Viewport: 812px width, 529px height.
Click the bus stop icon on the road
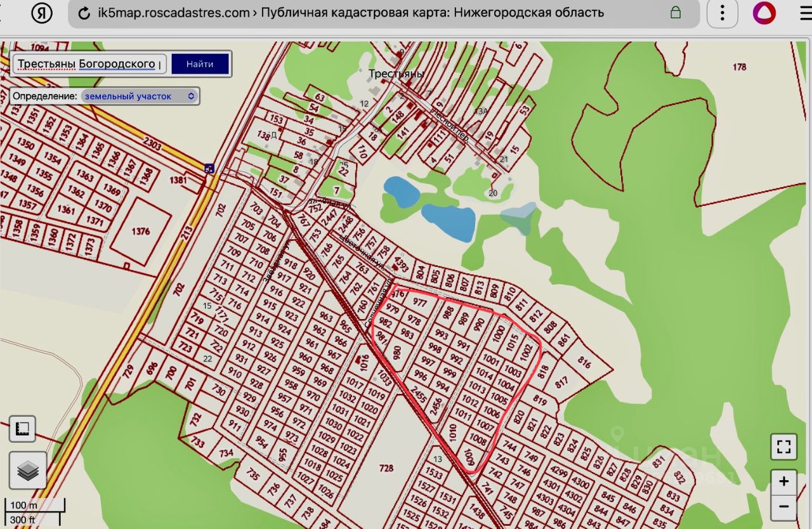tap(209, 168)
